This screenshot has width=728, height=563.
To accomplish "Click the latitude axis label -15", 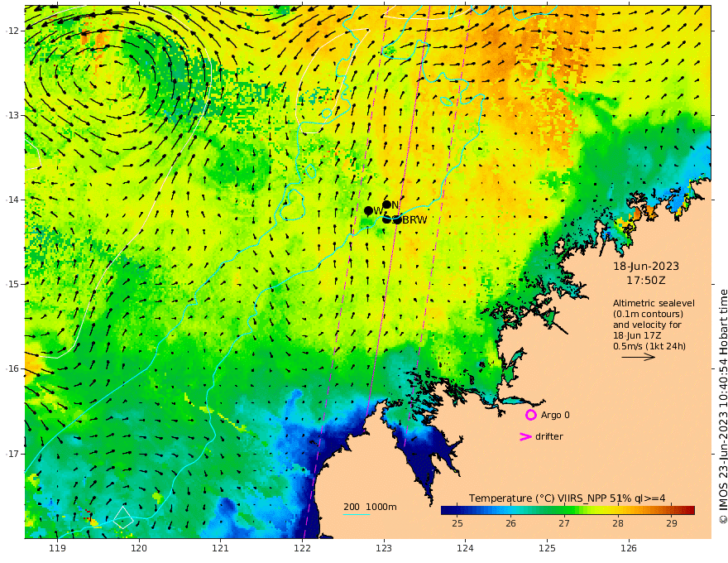I will pyautogui.click(x=12, y=284).
